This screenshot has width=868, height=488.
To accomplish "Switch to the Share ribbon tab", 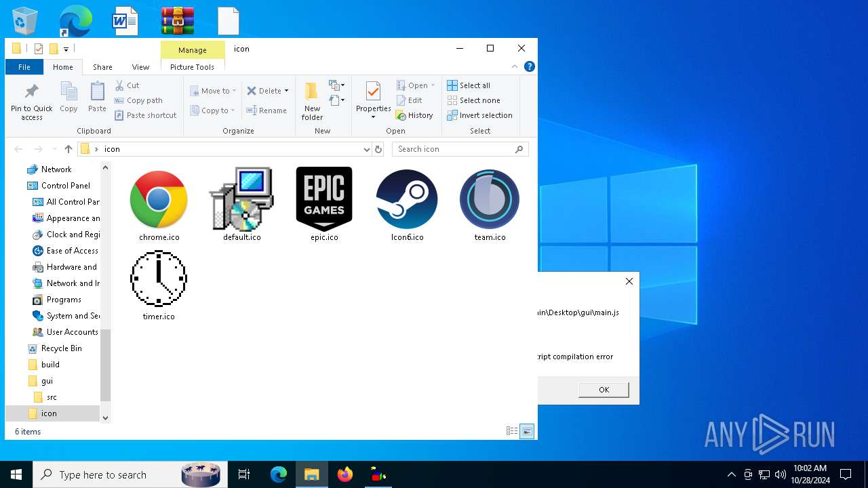I will pos(102,67).
